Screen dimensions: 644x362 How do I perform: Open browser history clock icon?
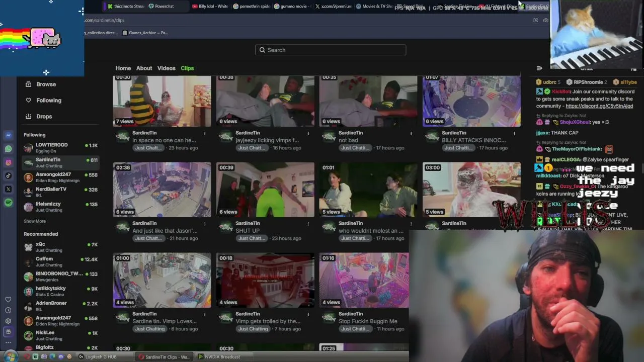(x=8, y=310)
